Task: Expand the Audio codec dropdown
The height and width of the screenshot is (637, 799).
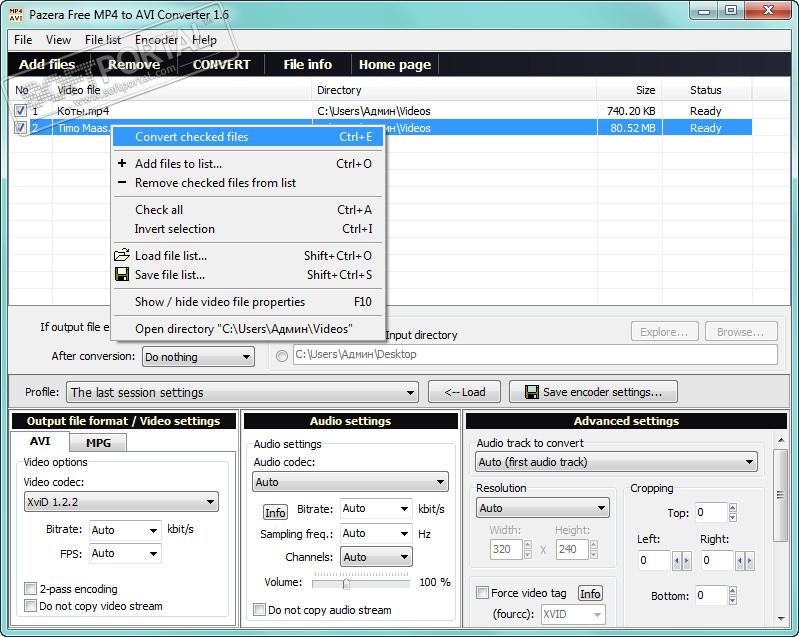Action: tap(350, 482)
